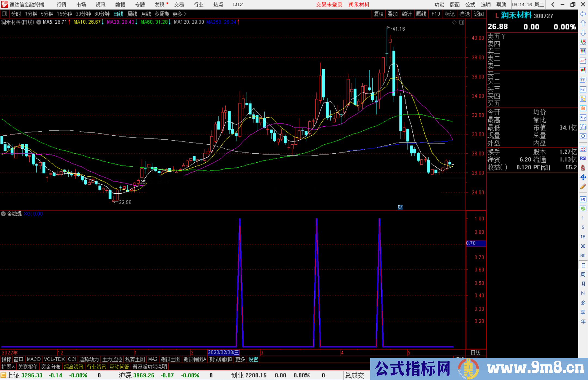The image size is (588, 380).
Task: Click the 复权 button
Action: tap(379, 14)
